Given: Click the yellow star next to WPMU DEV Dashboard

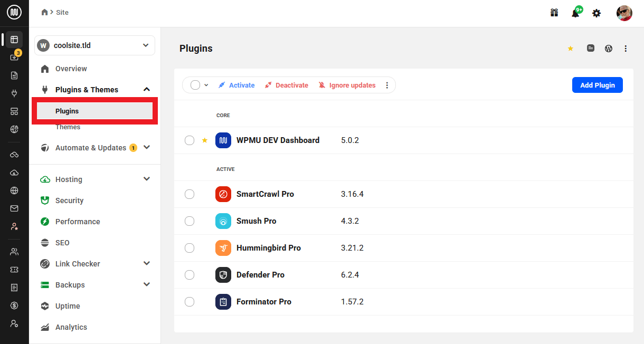Looking at the screenshot, I should (x=205, y=140).
